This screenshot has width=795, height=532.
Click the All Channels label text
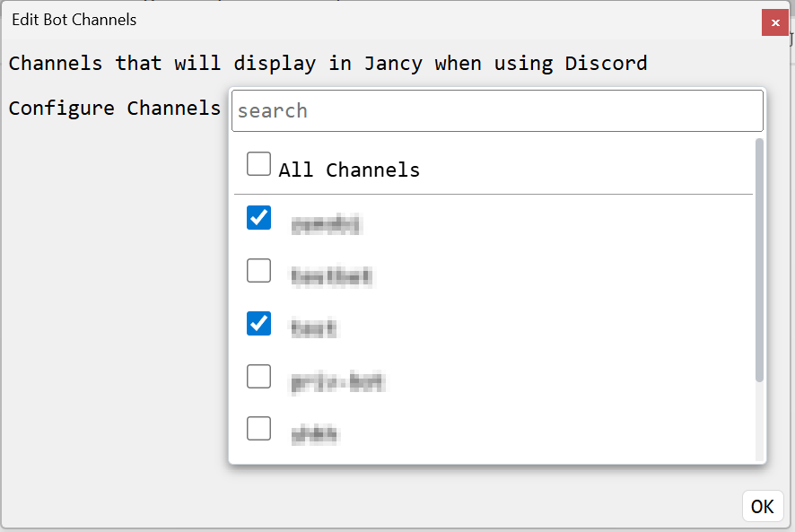[x=349, y=170]
